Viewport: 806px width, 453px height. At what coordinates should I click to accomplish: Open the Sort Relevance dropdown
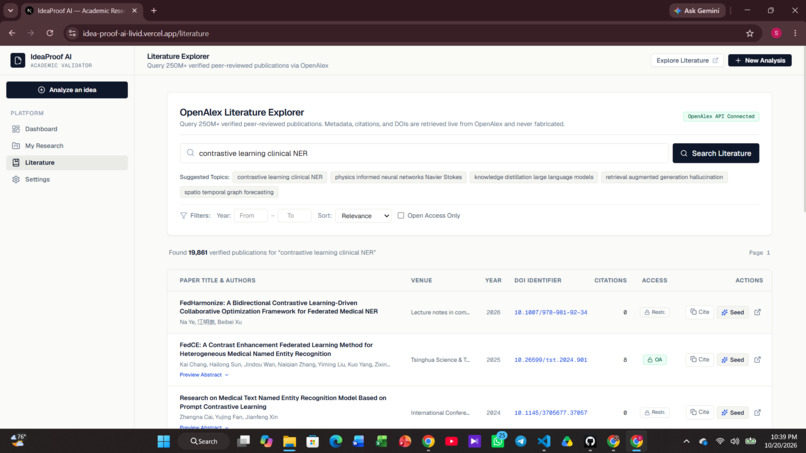point(363,216)
